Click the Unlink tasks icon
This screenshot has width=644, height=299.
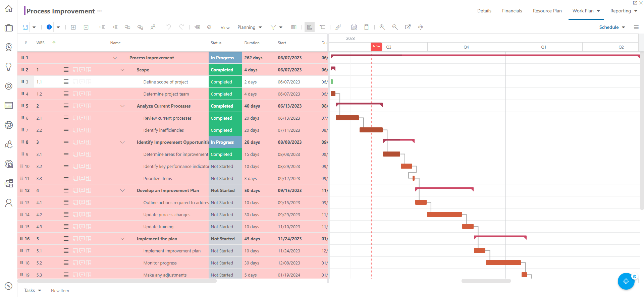coord(140,27)
